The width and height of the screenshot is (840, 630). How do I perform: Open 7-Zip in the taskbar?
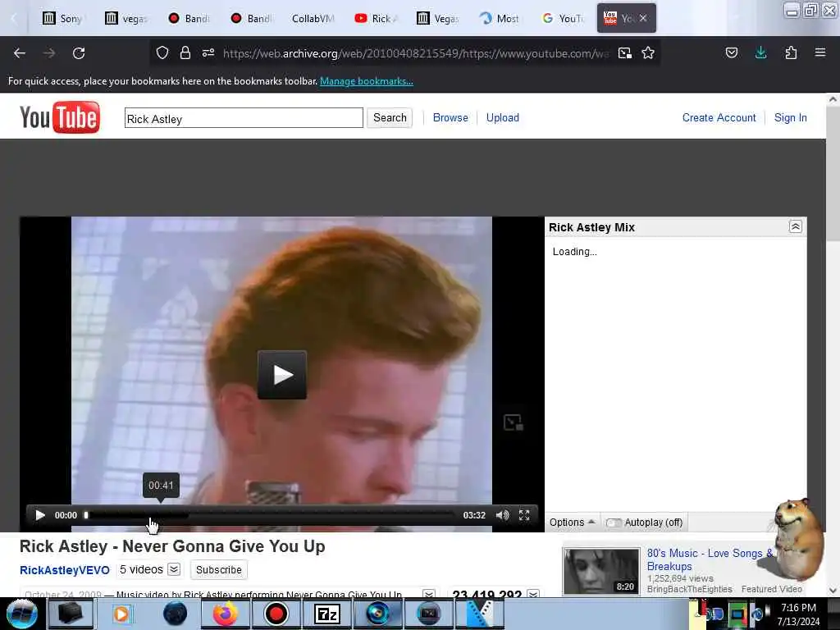(x=327, y=614)
